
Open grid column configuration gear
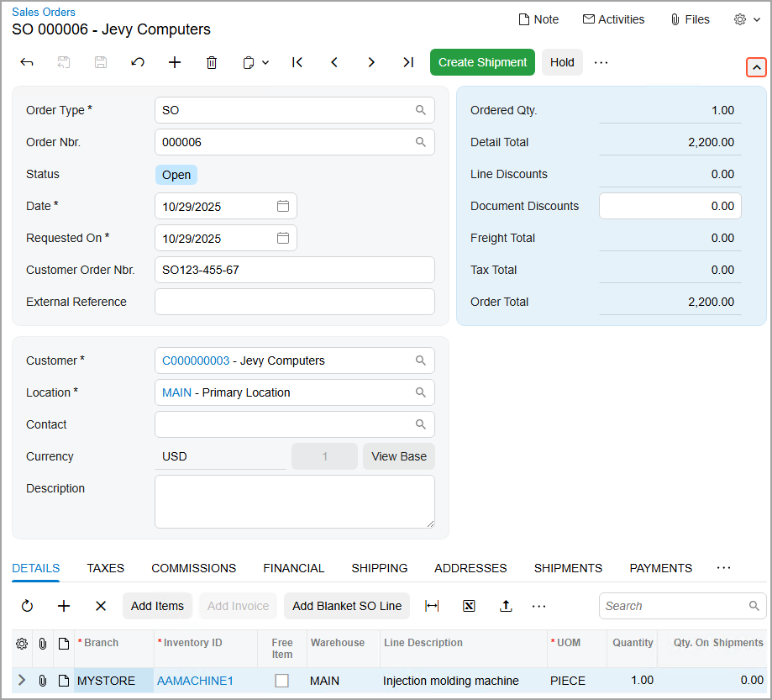tap(22, 644)
